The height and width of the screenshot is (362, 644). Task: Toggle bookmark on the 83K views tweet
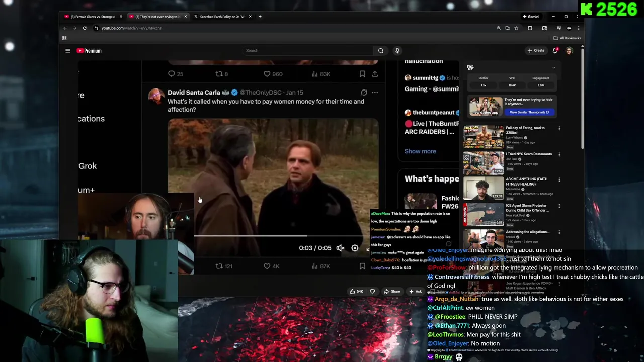pyautogui.click(x=362, y=74)
